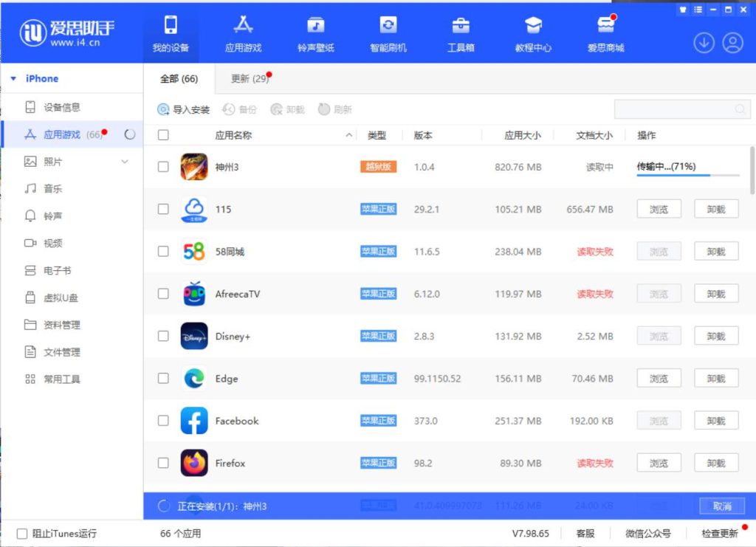The height and width of the screenshot is (547, 756).
Task: Click the app search input field
Action: tap(676, 109)
